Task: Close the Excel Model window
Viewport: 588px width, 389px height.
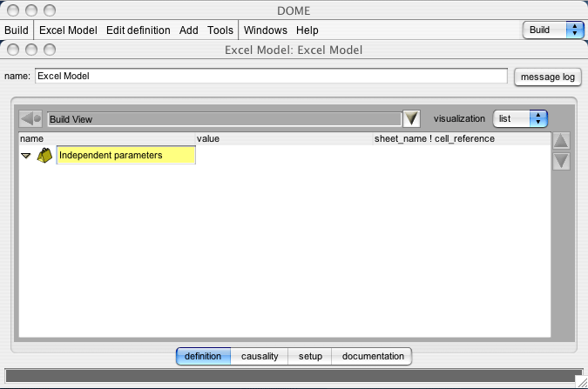Action: point(13,50)
